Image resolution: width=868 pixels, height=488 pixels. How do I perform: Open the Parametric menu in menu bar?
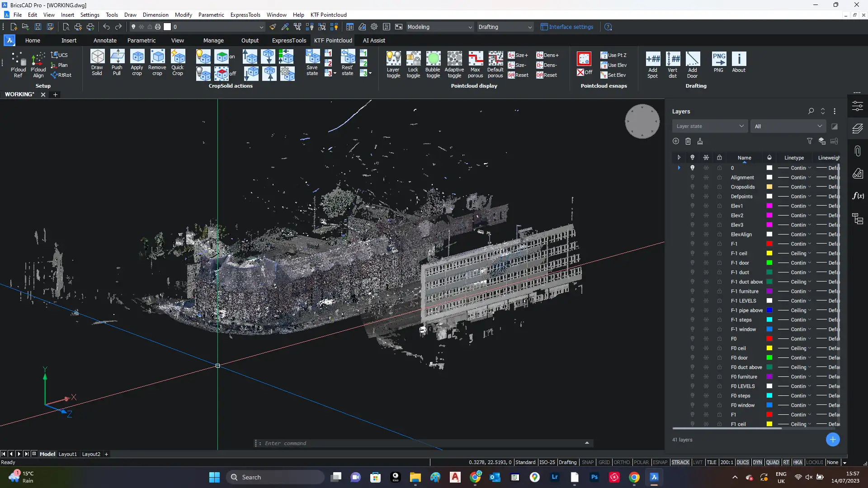[211, 15]
